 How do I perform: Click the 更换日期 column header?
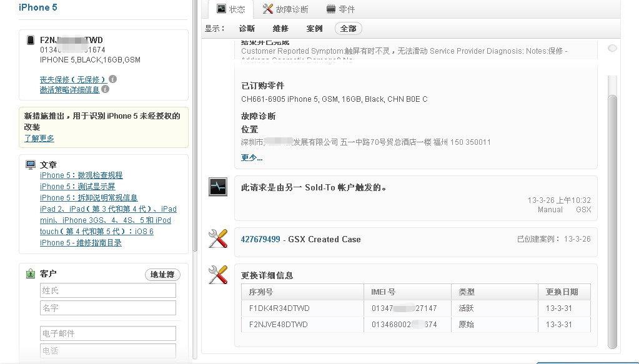[565, 292]
